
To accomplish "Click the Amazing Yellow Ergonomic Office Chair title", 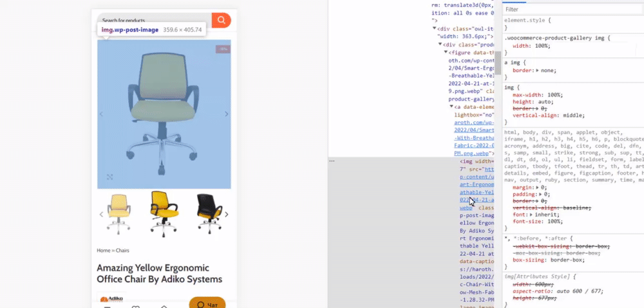I will pos(159,273).
